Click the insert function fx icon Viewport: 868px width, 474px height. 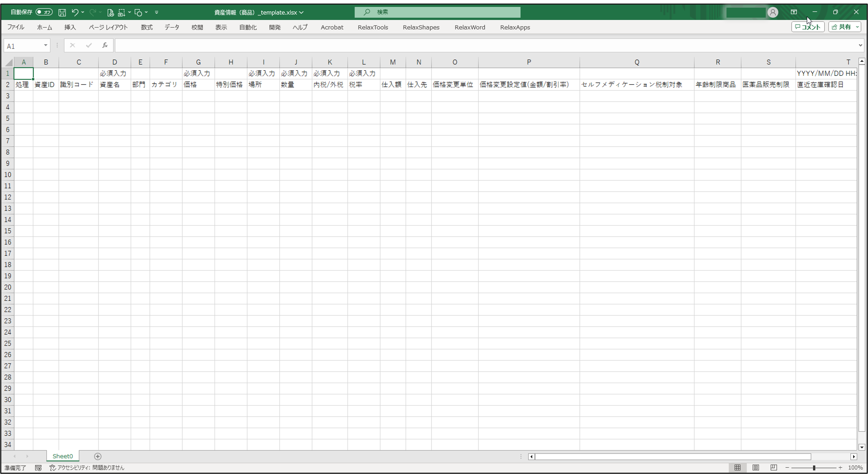[x=105, y=45]
